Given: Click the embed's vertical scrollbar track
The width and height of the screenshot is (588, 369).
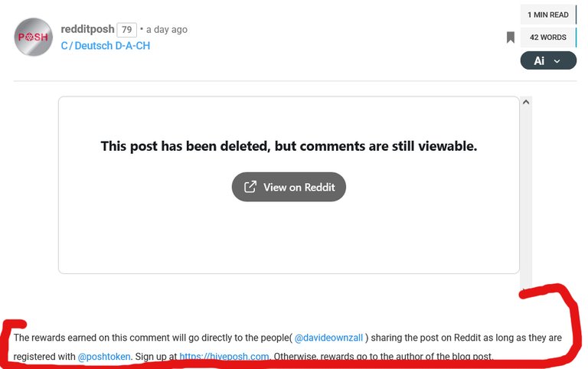Looking at the screenshot, I should click(x=526, y=195).
